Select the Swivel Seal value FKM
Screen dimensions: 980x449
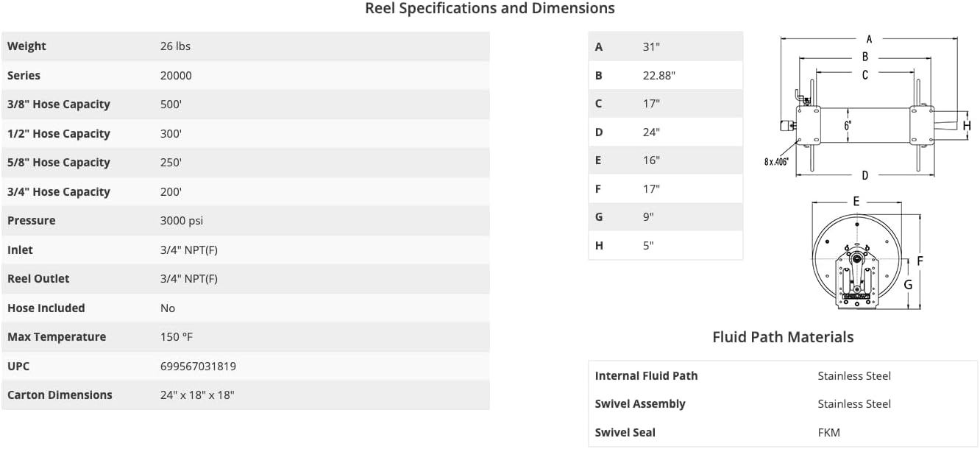point(828,432)
